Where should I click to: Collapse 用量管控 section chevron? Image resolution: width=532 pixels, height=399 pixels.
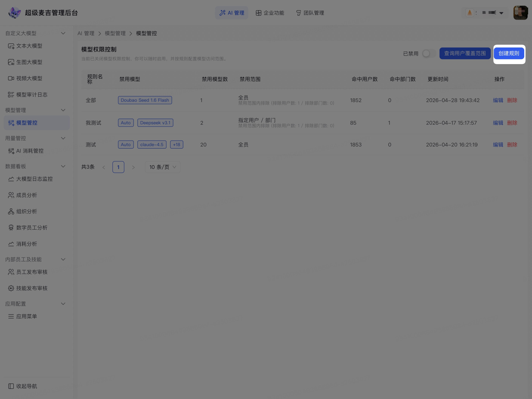pyautogui.click(x=63, y=138)
